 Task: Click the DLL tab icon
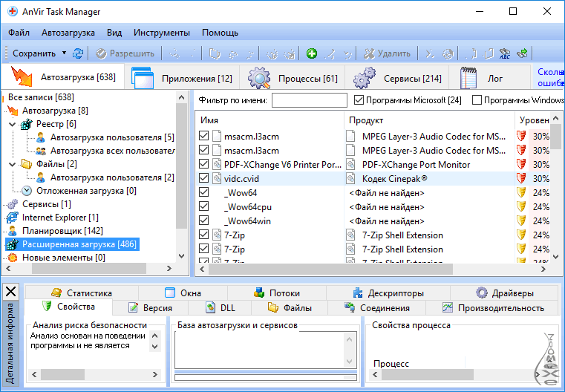click(x=210, y=307)
